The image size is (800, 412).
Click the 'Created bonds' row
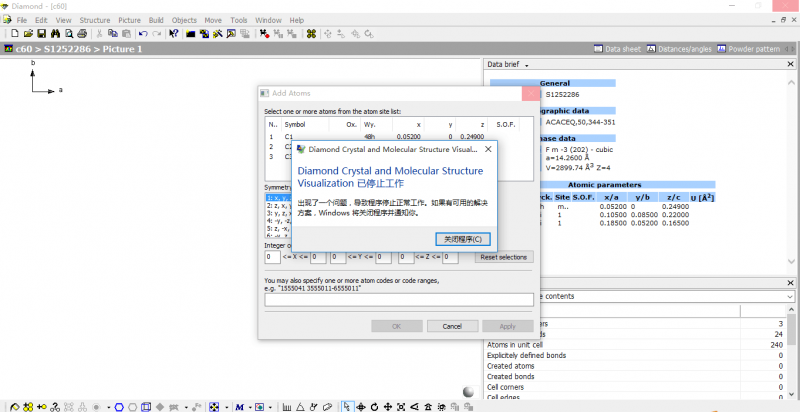[637, 377]
